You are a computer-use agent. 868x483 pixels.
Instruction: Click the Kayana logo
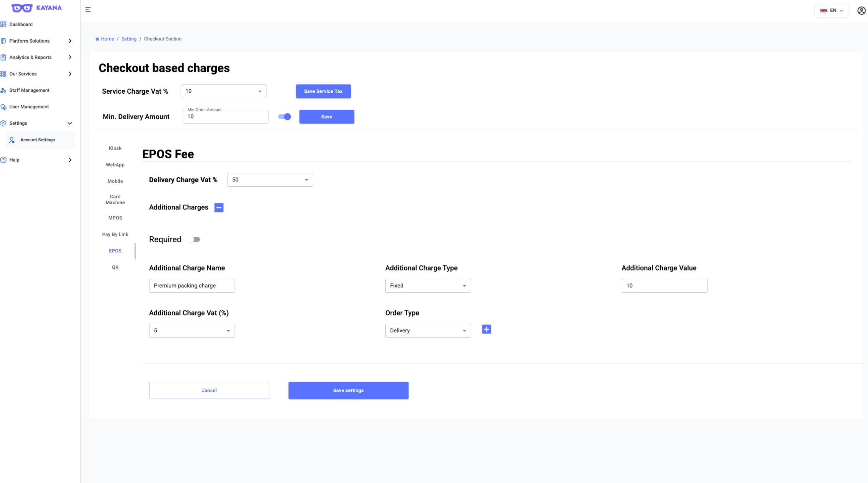pyautogui.click(x=36, y=8)
